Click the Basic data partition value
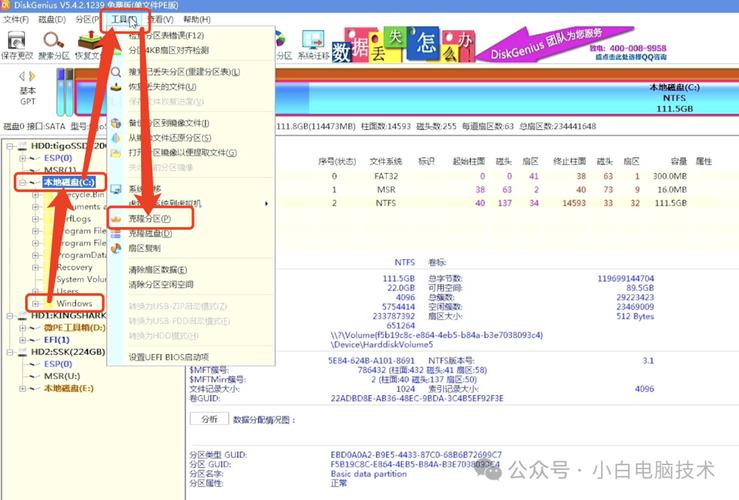This screenshot has height=500, width=739. pyautogui.click(x=369, y=474)
